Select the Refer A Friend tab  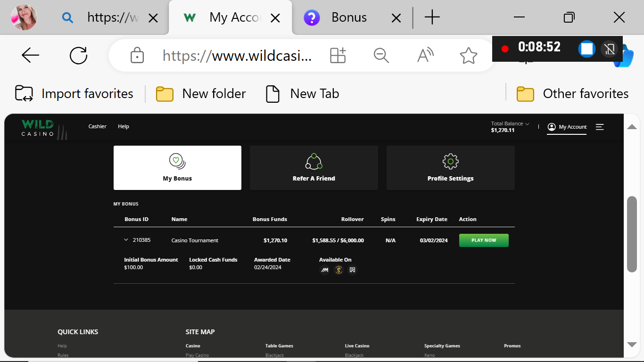[314, 168]
